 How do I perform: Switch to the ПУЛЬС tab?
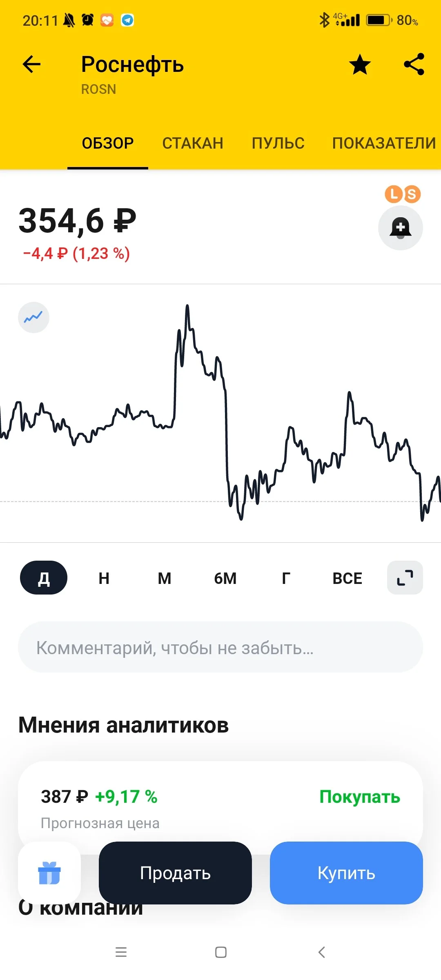pyautogui.click(x=278, y=143)
